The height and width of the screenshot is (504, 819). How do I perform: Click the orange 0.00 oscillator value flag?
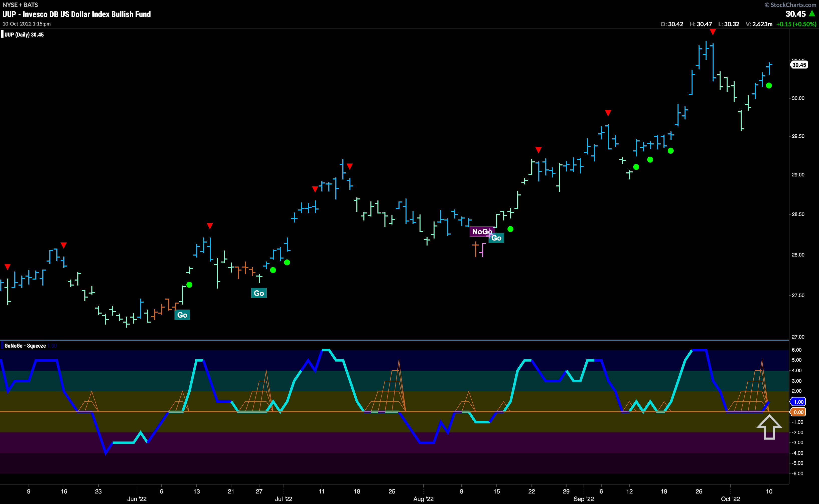[x=798, y=412]
